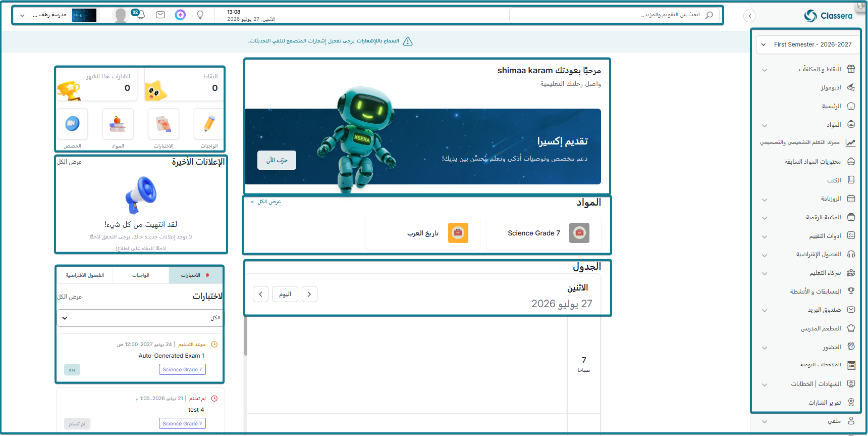Click the Classsera logo
Screen dimensions: 868x436
828,16
